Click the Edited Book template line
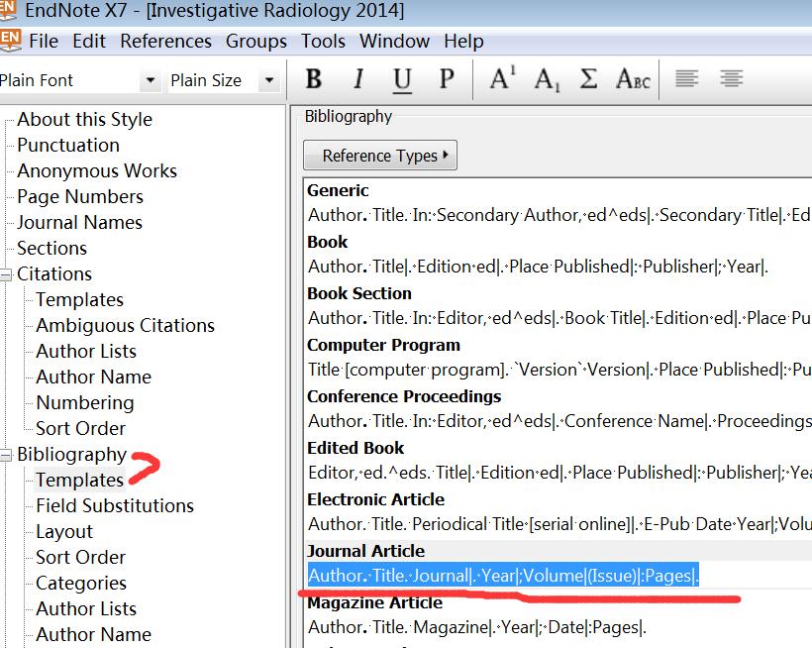 coord(559,473)
